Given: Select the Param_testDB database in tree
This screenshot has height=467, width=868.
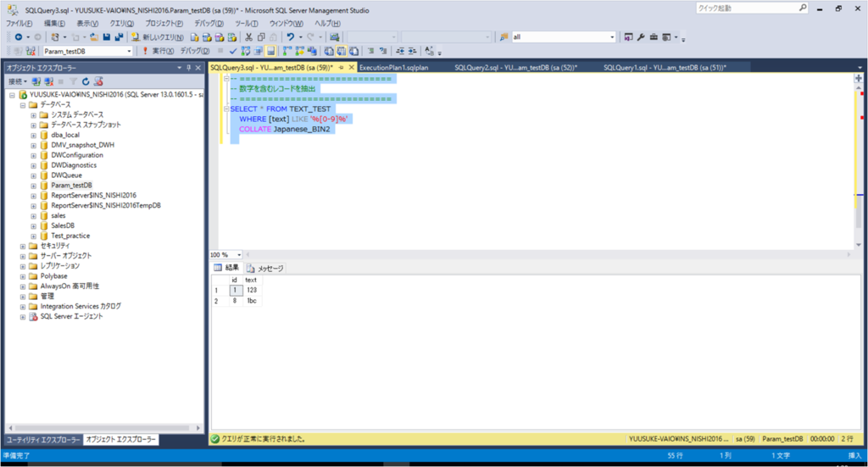Looking at the screenshot, I should click(71, 186).
